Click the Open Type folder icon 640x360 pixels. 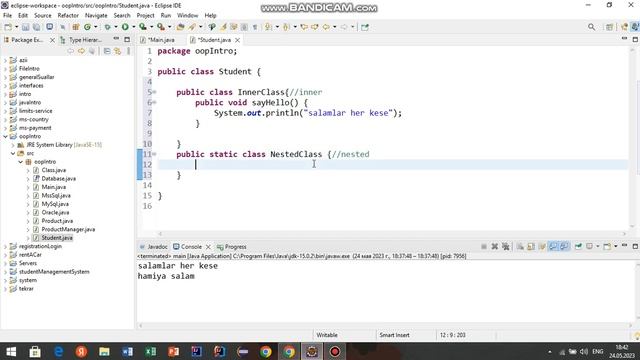(180, 27)
